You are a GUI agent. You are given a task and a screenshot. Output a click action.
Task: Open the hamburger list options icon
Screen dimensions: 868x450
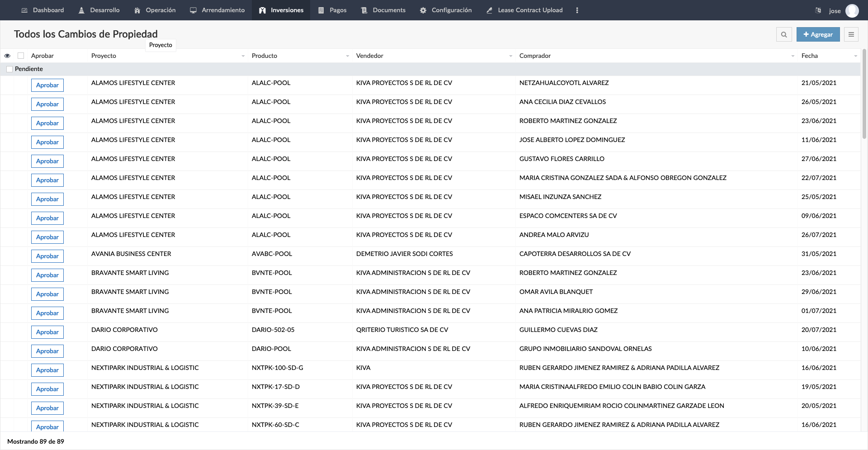(851, 34)
